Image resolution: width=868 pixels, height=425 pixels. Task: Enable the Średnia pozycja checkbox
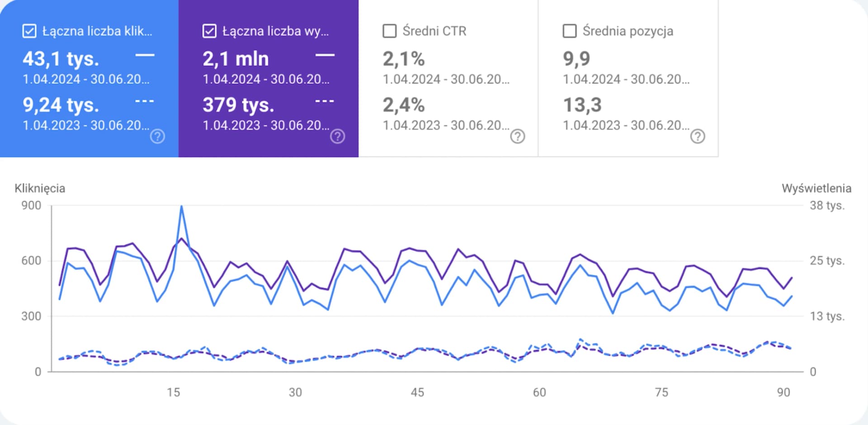[569, 31]
